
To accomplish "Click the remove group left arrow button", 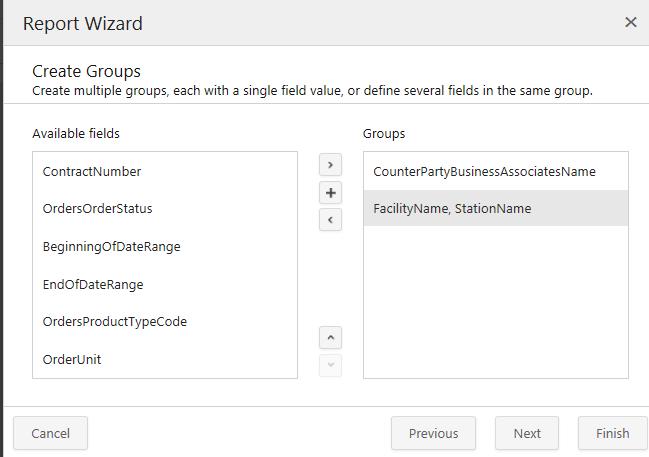I will (330, 219).
